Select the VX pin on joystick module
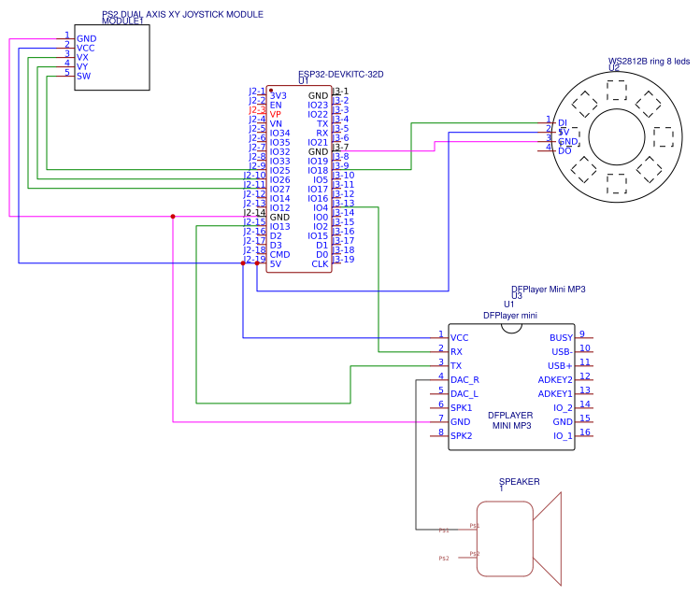 [x=82, y=58]
